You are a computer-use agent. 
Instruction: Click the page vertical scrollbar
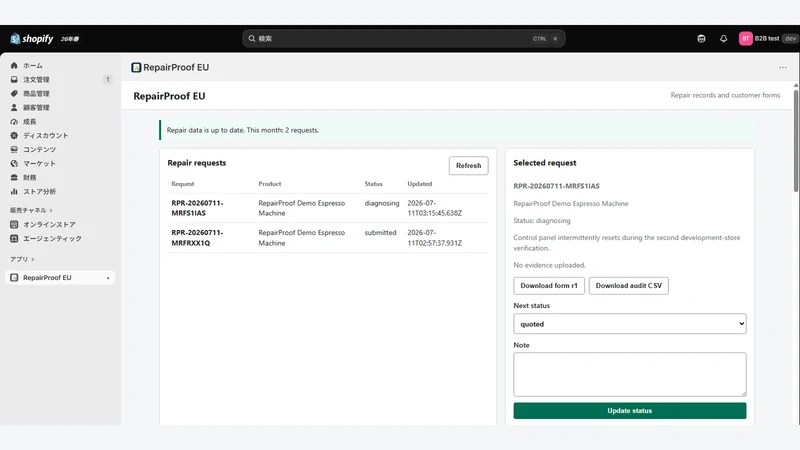795,140
